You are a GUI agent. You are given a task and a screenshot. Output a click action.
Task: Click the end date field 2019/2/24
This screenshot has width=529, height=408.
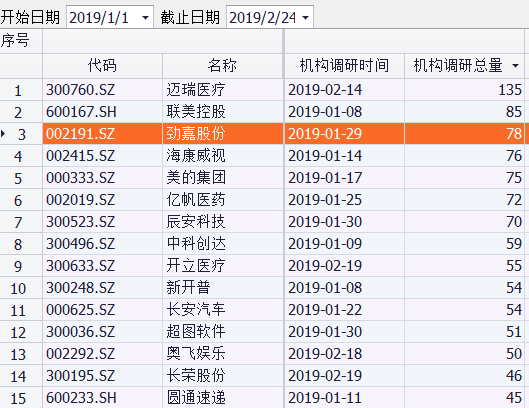[270, 17]
